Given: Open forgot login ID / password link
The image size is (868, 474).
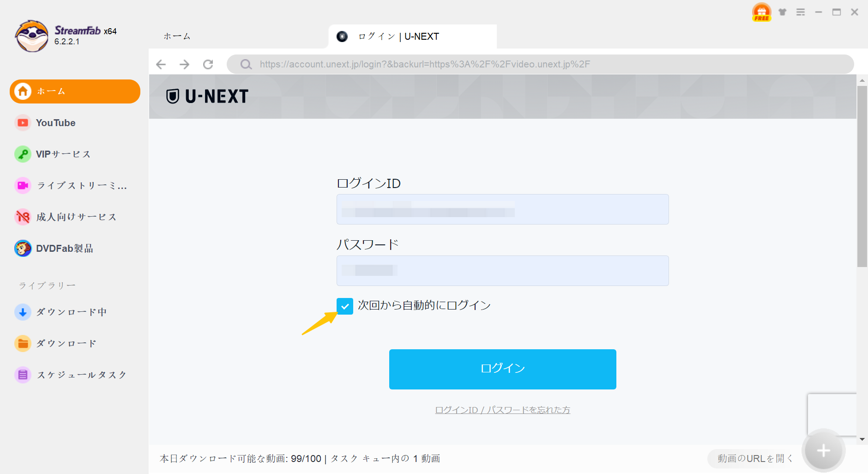Looking at the screenshot, I should (502, 410).
